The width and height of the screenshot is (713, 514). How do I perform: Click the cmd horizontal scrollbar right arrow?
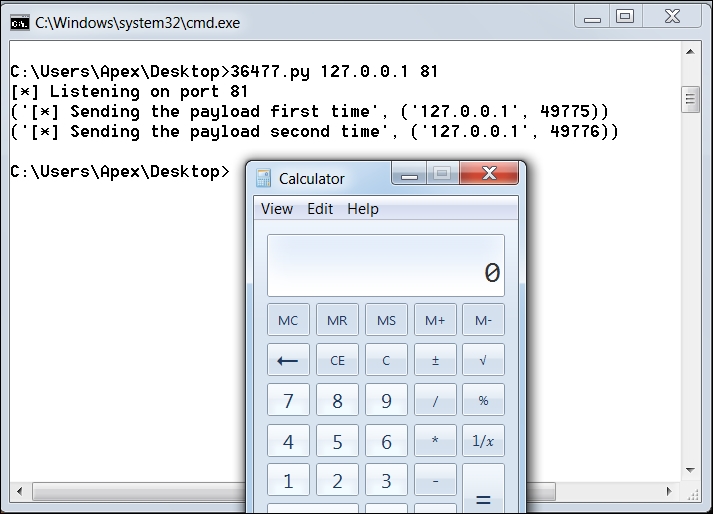tap(669, 491)
